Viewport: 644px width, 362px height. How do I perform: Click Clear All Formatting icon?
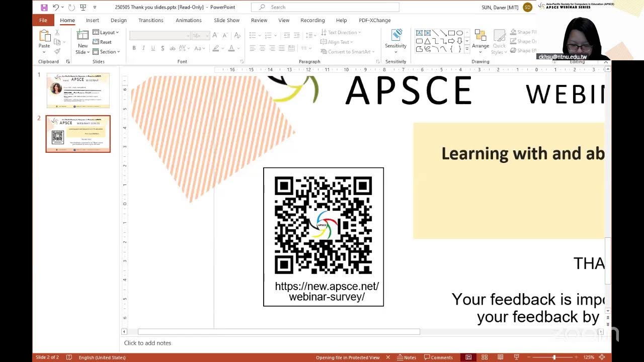(x=236, y=35)
